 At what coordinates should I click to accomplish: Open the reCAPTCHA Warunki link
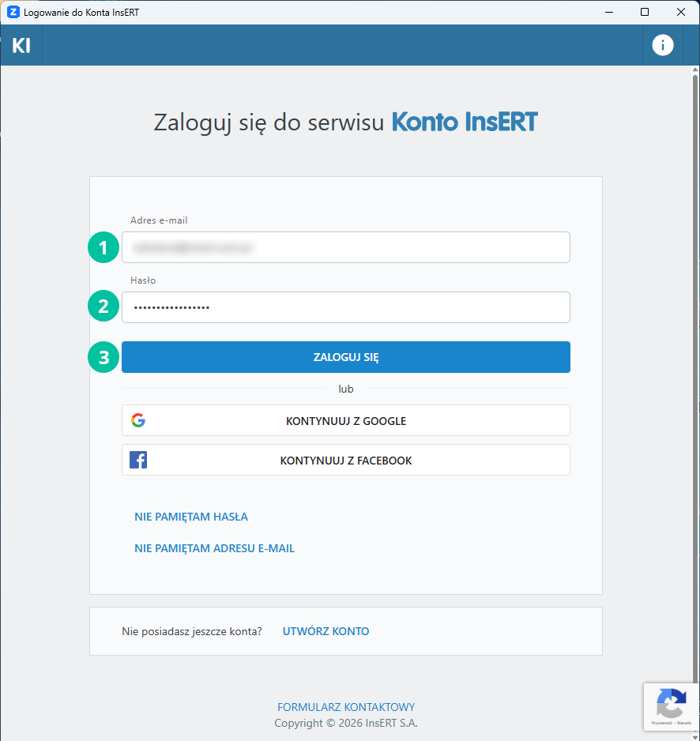point(684,724)
